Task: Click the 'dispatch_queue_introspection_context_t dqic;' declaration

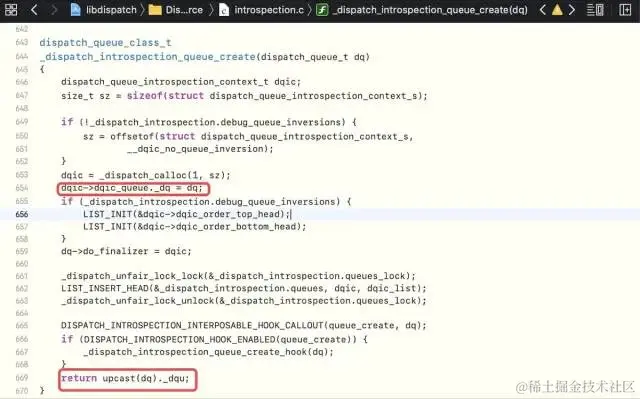Action: coord(181,82)
